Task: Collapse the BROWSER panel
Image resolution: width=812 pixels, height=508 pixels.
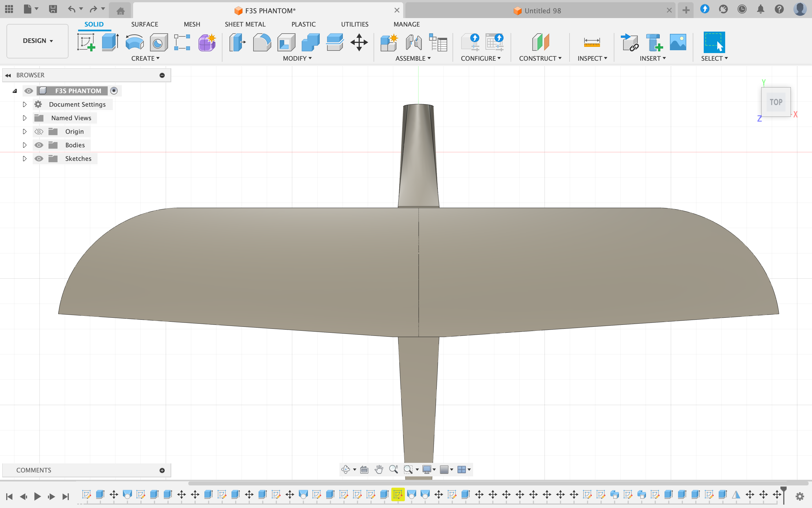Action: click(8, 75)
